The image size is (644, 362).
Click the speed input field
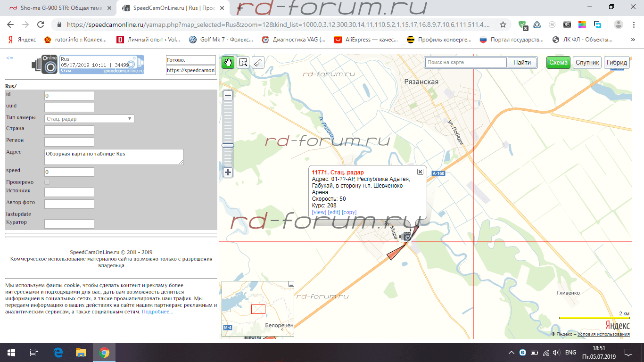(x=69, y=172)
